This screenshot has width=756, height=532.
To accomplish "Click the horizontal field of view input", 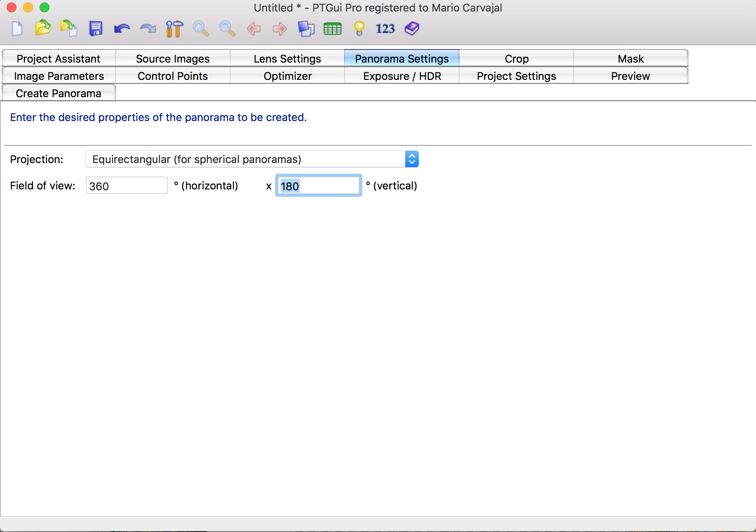I will pos(126,186).
